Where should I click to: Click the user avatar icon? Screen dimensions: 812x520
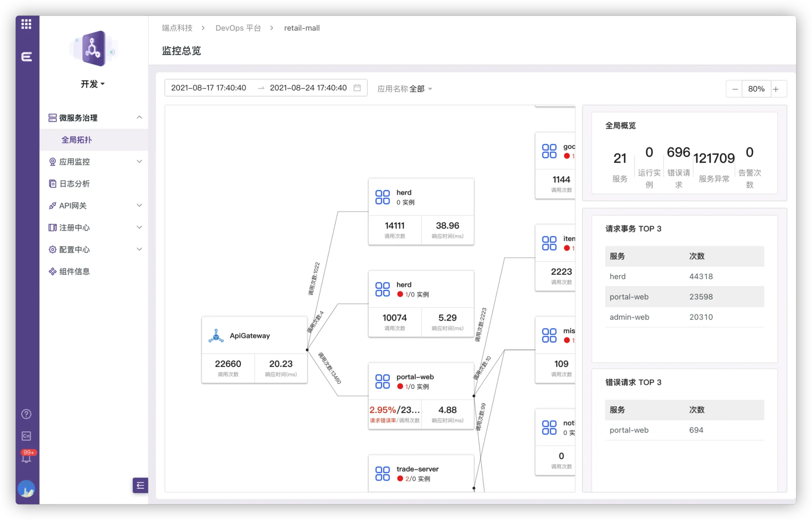click(x=26, y=489)
